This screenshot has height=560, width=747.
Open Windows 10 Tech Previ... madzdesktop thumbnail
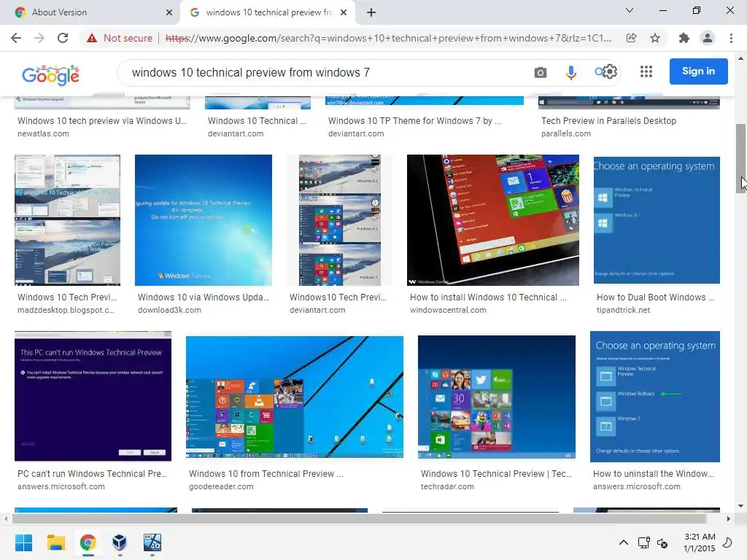click(x=67, y=220)
